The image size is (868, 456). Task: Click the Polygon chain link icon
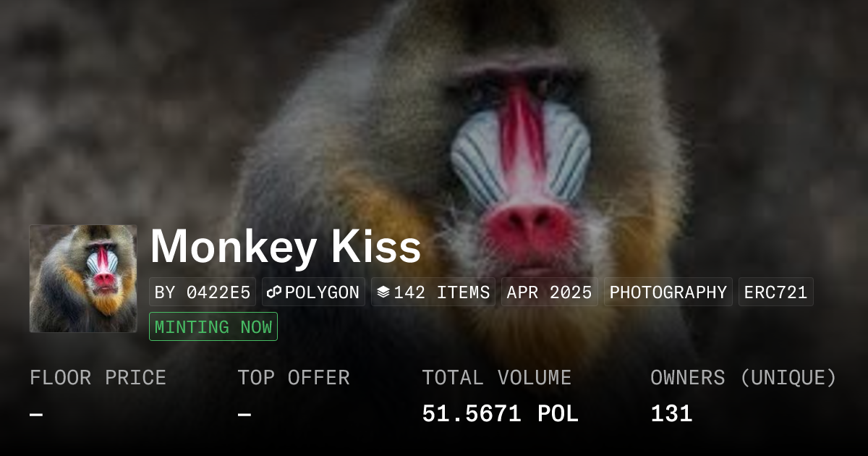274,292
